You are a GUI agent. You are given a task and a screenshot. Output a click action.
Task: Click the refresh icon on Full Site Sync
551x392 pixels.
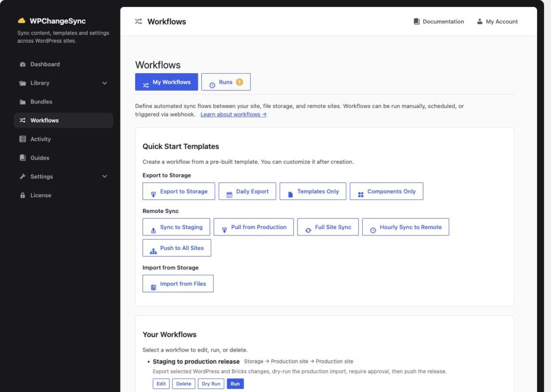click(x=308, y=230)
